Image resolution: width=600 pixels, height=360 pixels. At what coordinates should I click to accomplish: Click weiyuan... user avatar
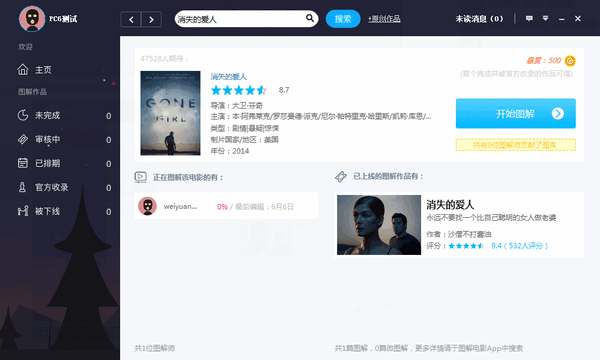click(147, 206)
